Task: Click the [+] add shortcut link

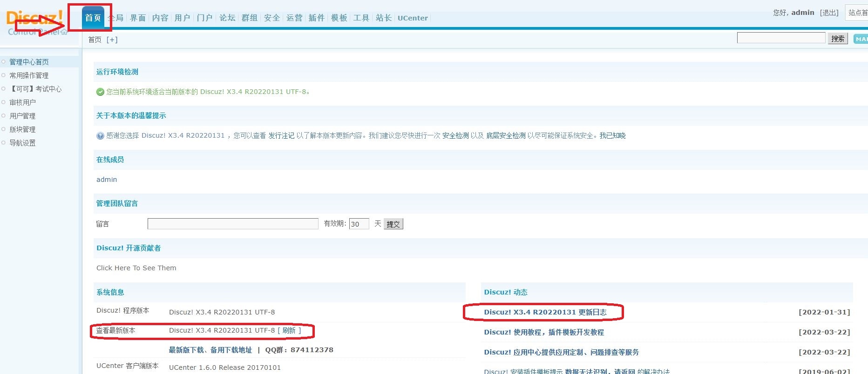Action: (112, 40)
